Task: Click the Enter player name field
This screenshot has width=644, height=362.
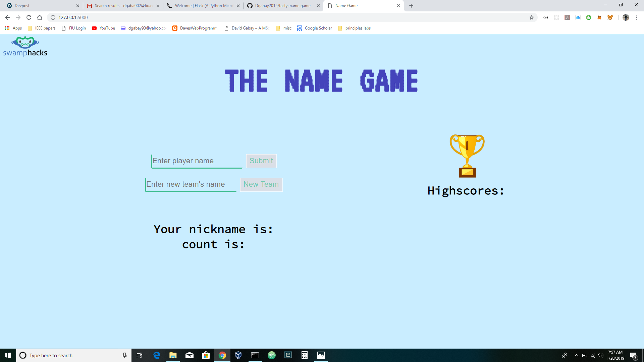Action: [197, 161]
